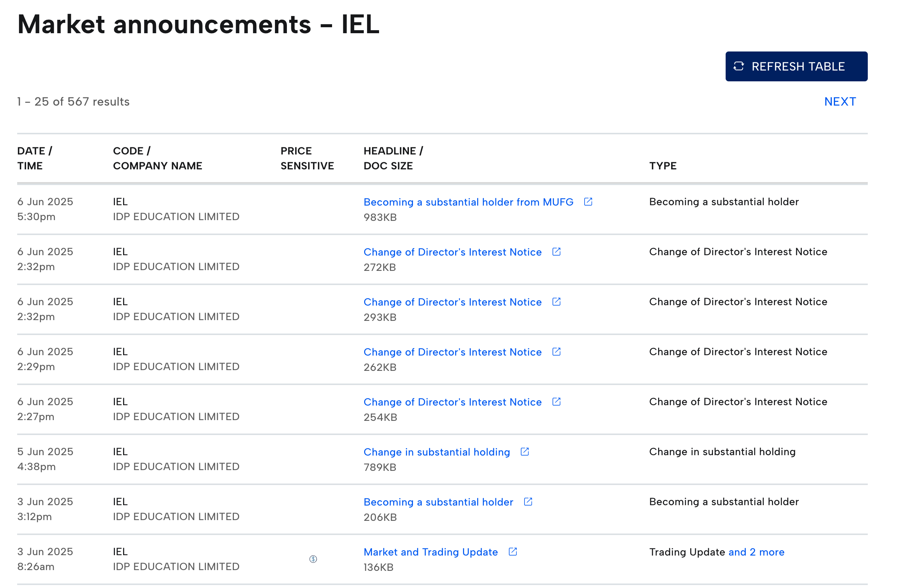923x588 pixels.
Task: Open external link icon for 206KB substantial holder
Action: tap(528, 501)
